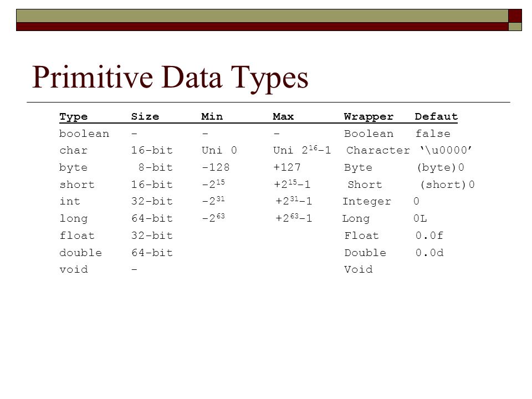The image size is (532, 399).
Task: Select the Size column header
Action: point(145,116)
